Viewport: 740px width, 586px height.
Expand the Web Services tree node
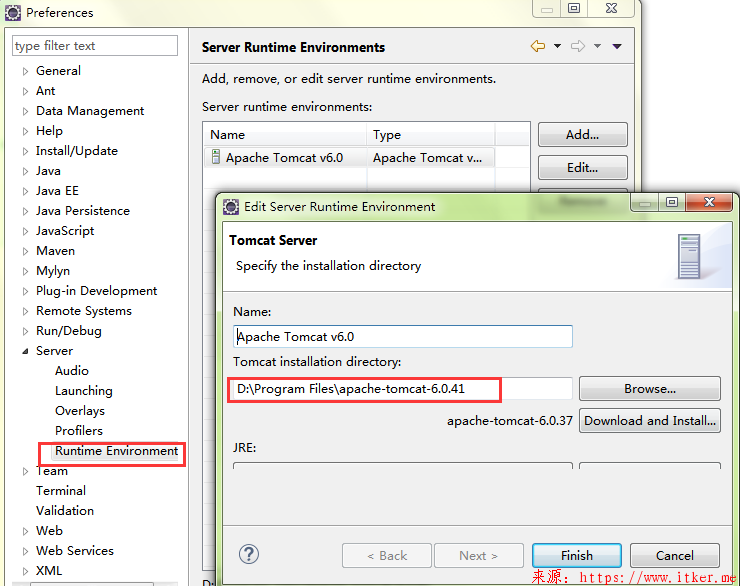(25, 551)
